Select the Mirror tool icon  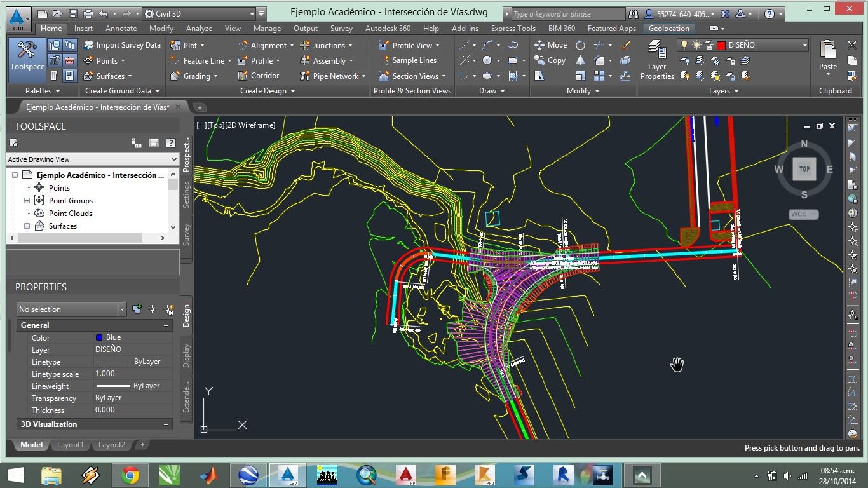coord(580,60)
